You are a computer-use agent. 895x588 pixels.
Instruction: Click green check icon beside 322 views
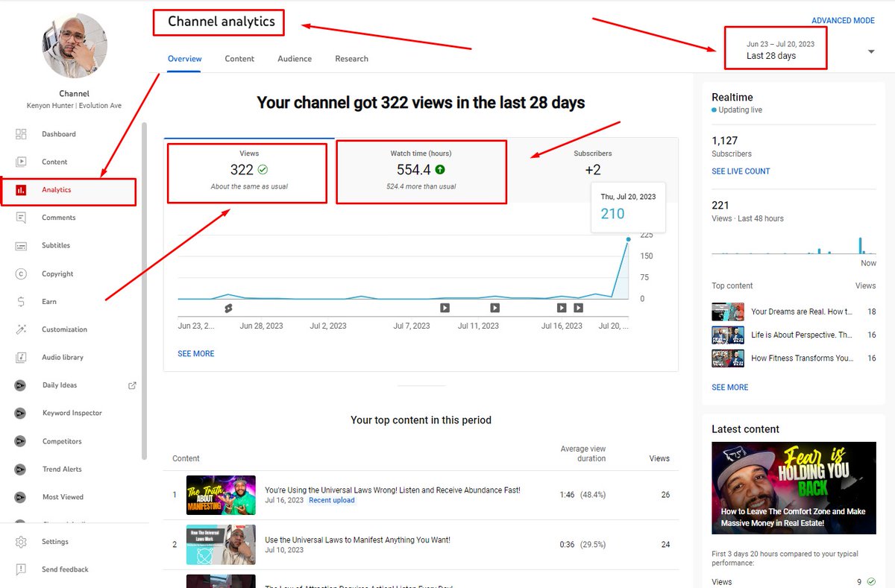pyautogui.click(x=263, y=170)
